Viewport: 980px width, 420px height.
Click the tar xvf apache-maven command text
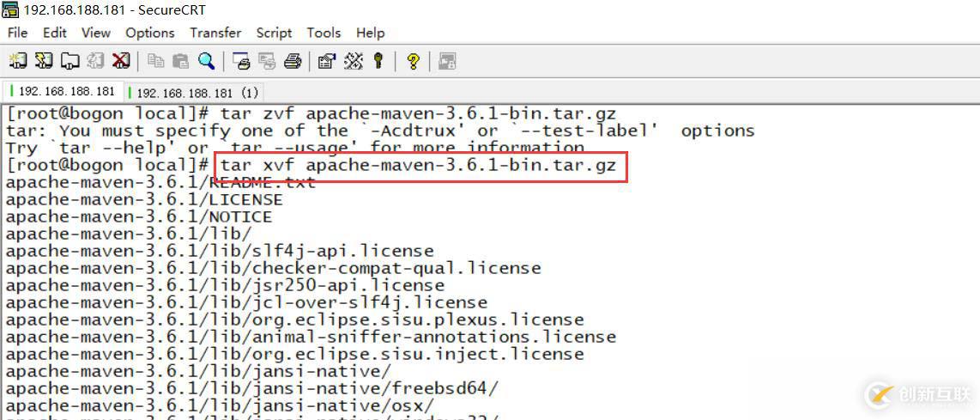(419, 165)
